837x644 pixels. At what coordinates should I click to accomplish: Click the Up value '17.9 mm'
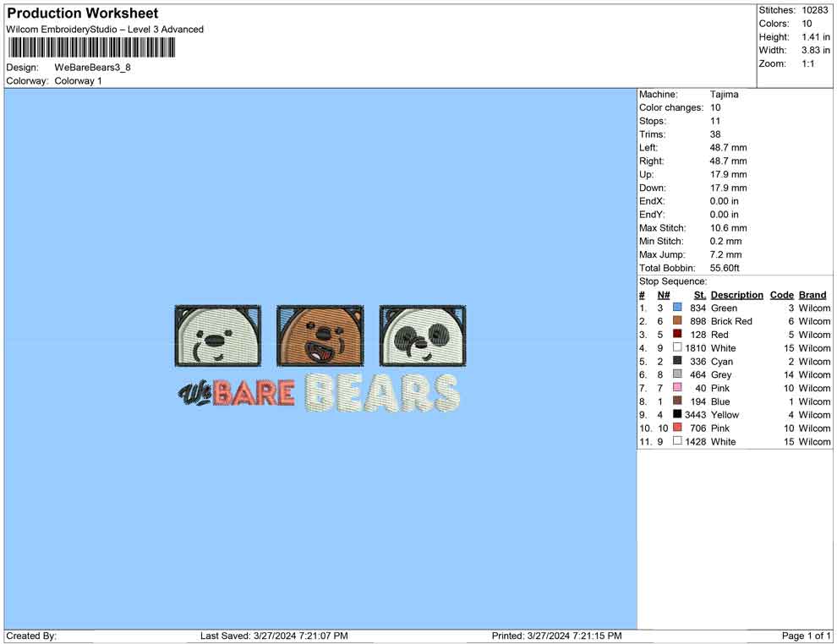[728, 174]
